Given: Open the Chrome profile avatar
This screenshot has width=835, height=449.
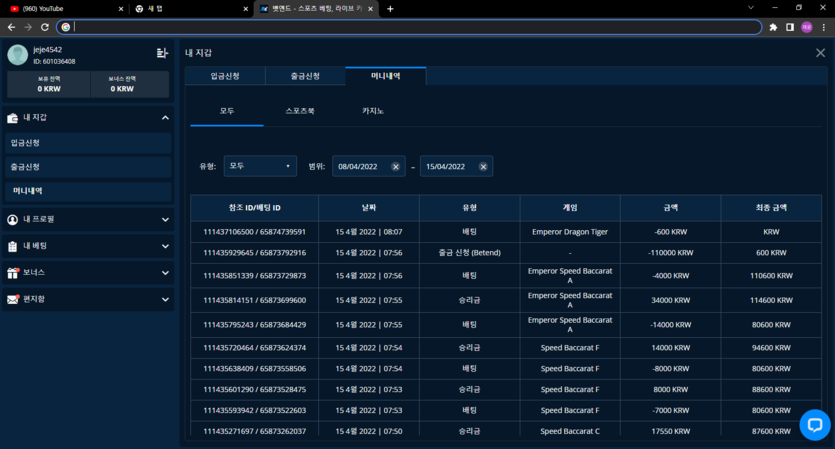Looking at the screenshot, I should click(x=807, y=27).
